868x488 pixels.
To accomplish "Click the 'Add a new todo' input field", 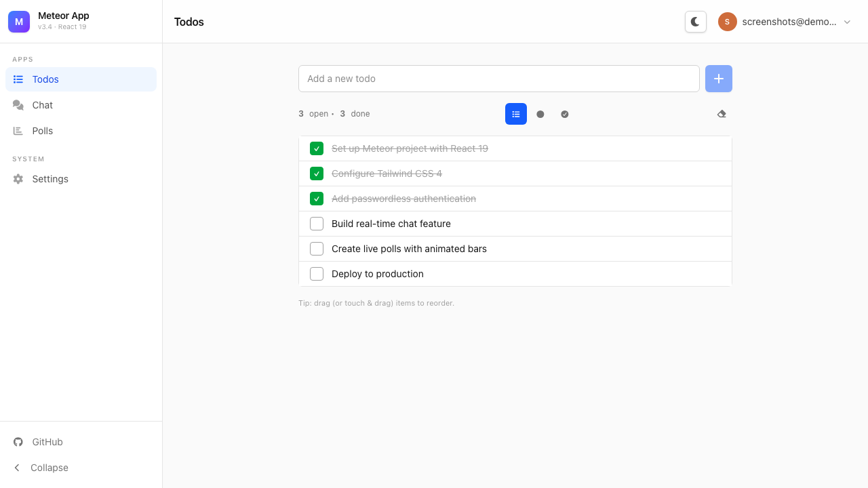I will click(x=499, y=79).
